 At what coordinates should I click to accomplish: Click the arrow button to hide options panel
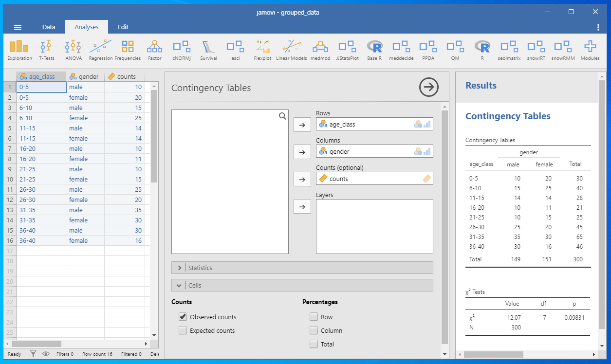[429, 87]
